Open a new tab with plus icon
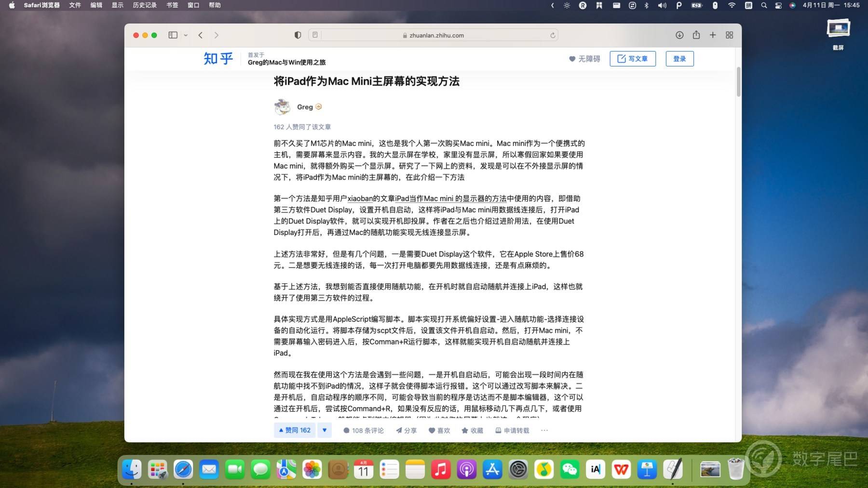The height and width of the screenshot is (488, 868). tap(713, 35)
